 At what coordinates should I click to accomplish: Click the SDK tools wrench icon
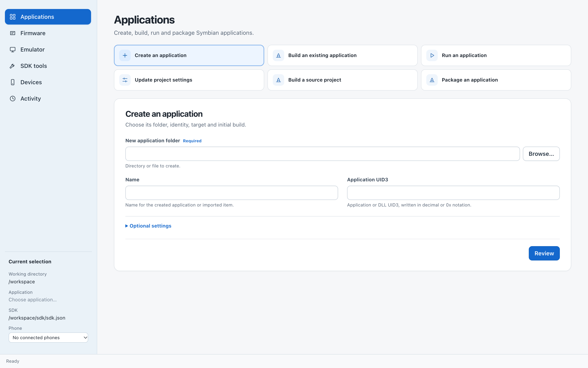(13, 66)
